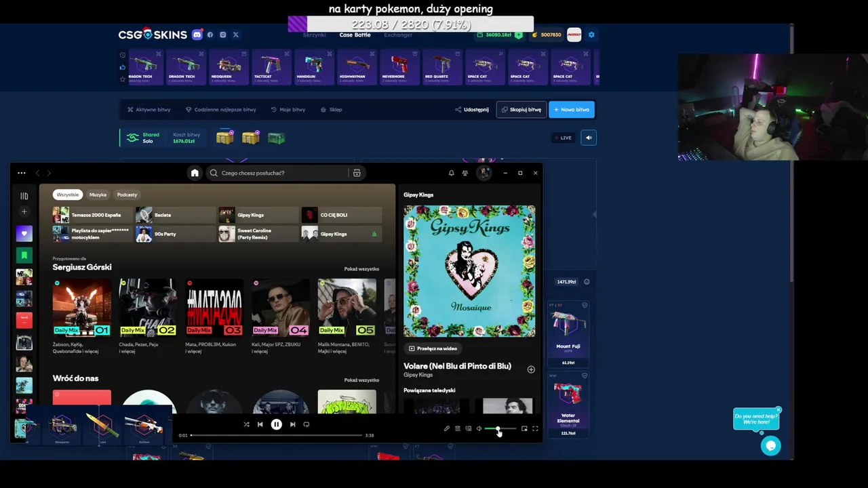Select the Wszystkie filter chip
This screenshot has width=868, height=488.
click(x=67, y=195)
